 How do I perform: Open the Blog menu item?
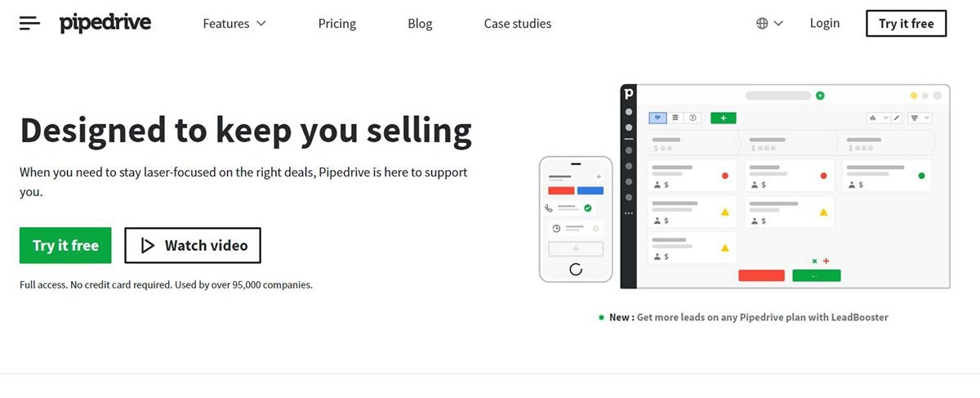420,24
